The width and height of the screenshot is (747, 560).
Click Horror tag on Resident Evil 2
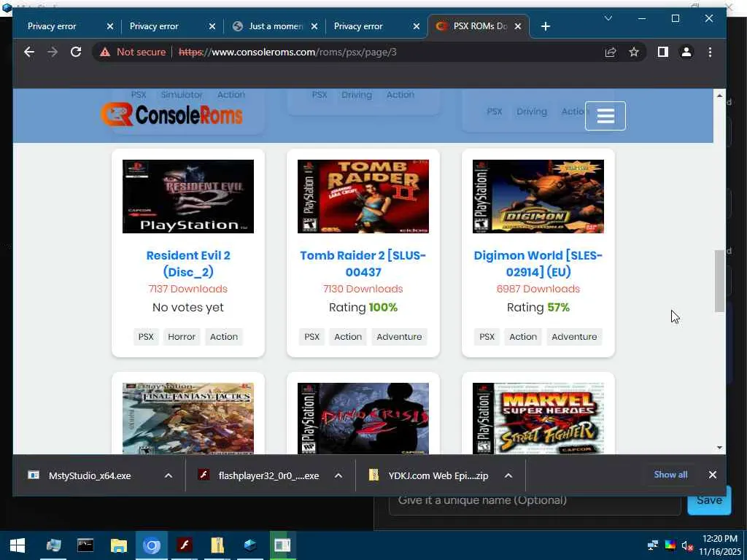tap(182, 337)
